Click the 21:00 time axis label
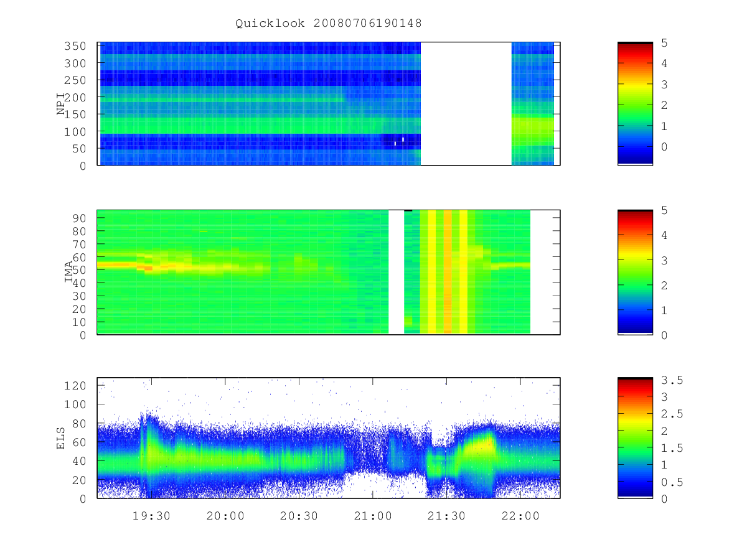The image size is (747, 560). click(x=373, y=516)
